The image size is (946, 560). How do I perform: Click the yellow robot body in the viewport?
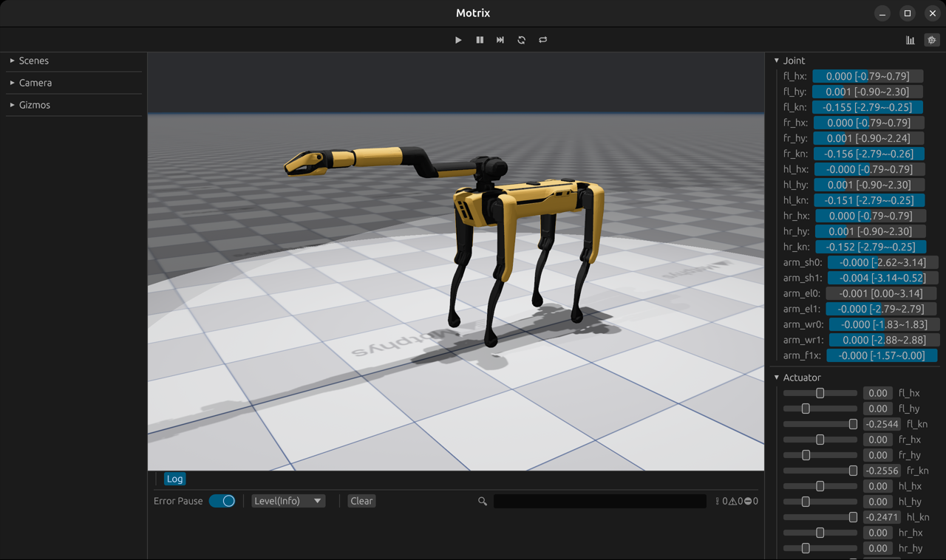(528, 201)
